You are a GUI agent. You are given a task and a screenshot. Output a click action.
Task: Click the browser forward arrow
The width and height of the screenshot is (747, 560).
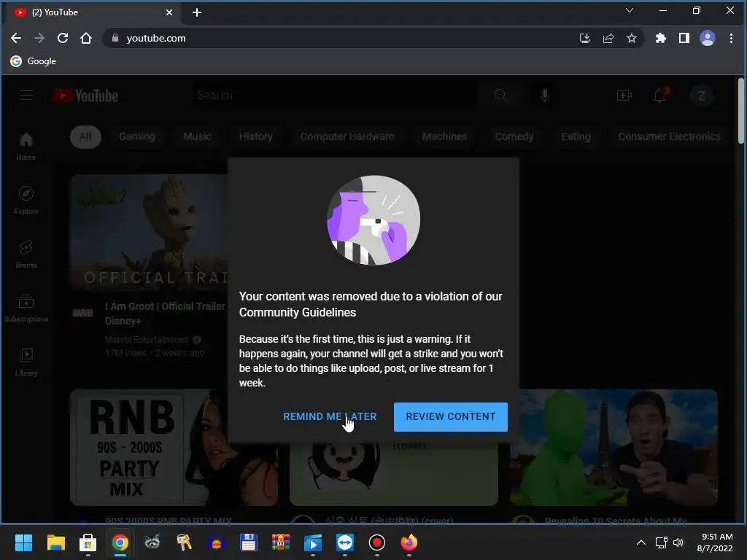click(39, 38)
